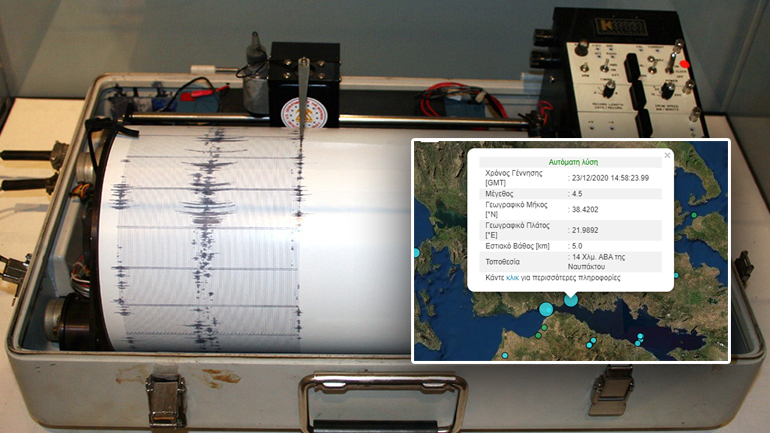
Task: Select the cyan marker at the map's left edge
Action: pyautogui.click(x=417, y=254)
